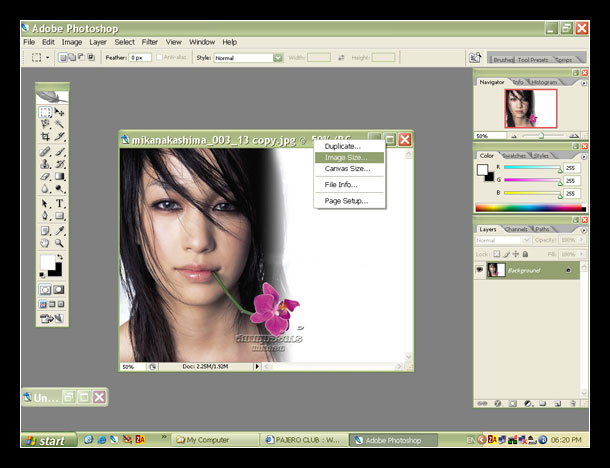
Task: Click the Windows Start button
Action: [x=46, y=440]
